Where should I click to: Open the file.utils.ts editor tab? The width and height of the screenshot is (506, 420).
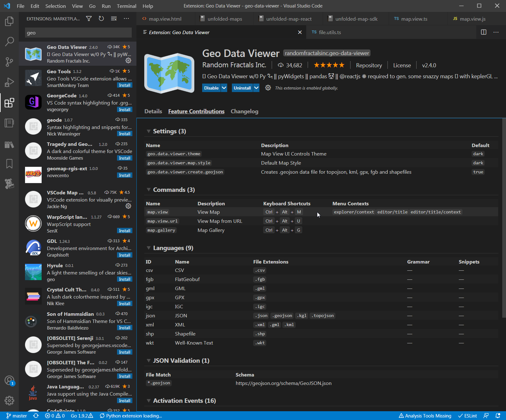pos(330,32)
